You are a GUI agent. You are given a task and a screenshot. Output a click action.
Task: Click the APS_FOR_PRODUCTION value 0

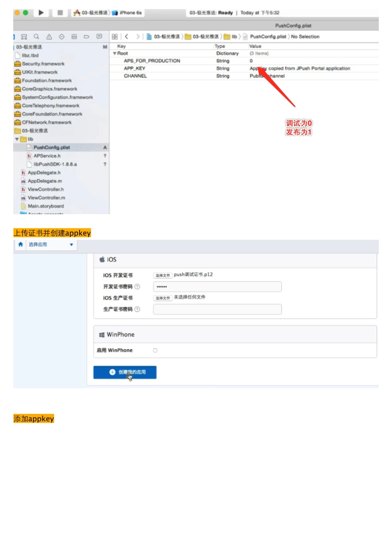[251, 61]
